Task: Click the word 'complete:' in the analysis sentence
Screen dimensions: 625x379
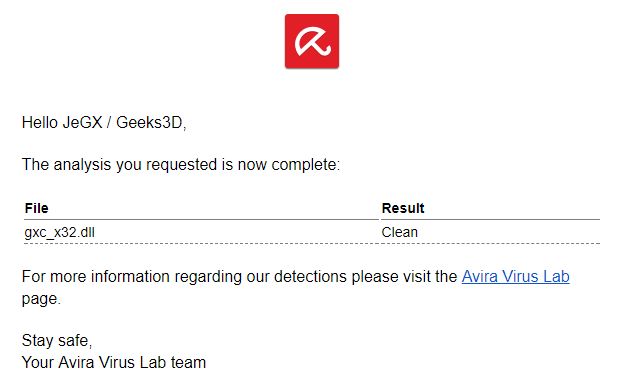Action: tap(306, 165)
